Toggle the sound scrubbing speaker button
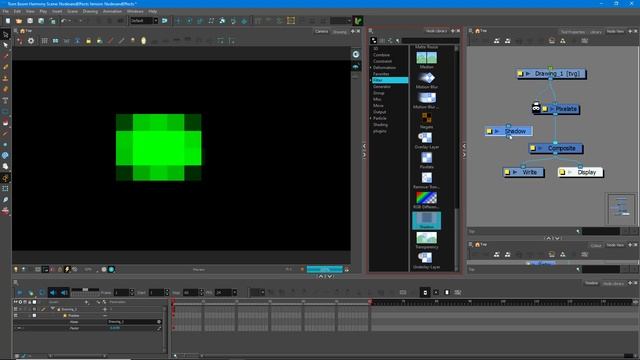This screenshot has height=360, width=640. click(x=64, y=292)
